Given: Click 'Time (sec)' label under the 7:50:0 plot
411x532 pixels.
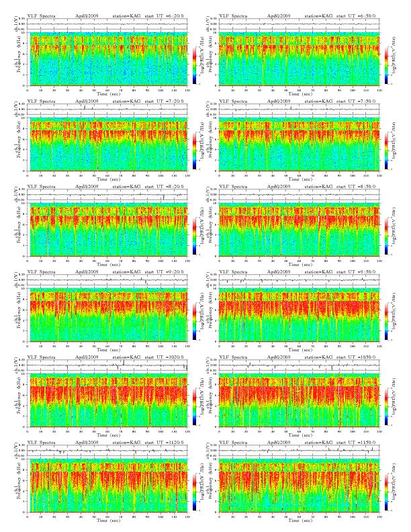Looking at the screenshot, I should (x=300, y=179).
